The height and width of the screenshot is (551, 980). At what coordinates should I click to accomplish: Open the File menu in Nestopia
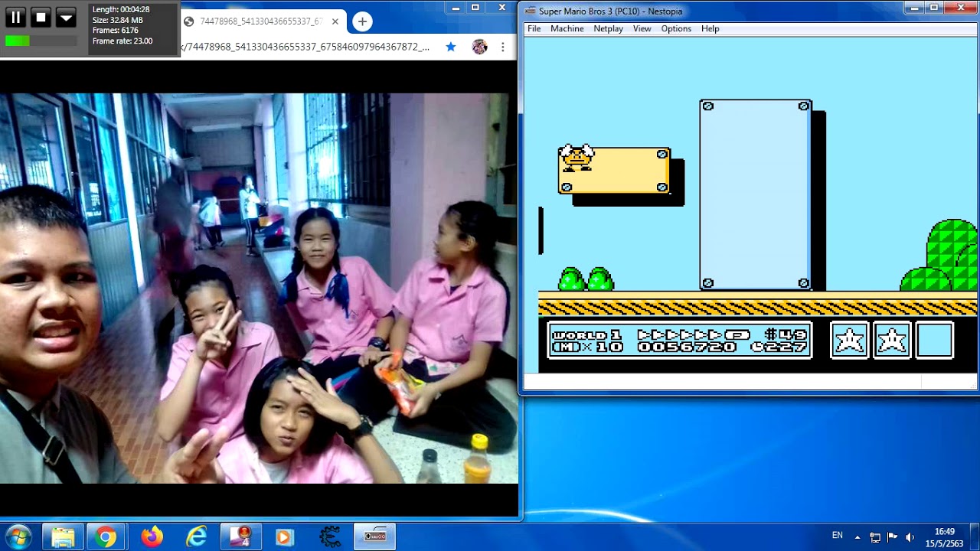tap(534, 28)
